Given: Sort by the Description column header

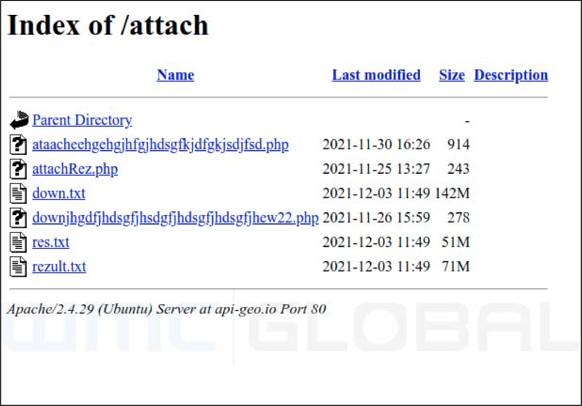Looking at the screenshot, I should pos(511,75).
